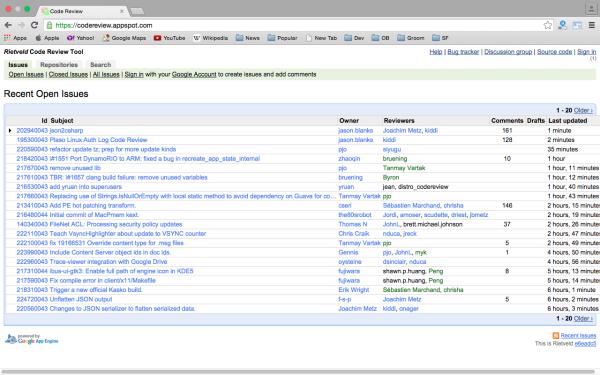Click Sign in link in the green bar
The image size is (600, 375).
134,74
